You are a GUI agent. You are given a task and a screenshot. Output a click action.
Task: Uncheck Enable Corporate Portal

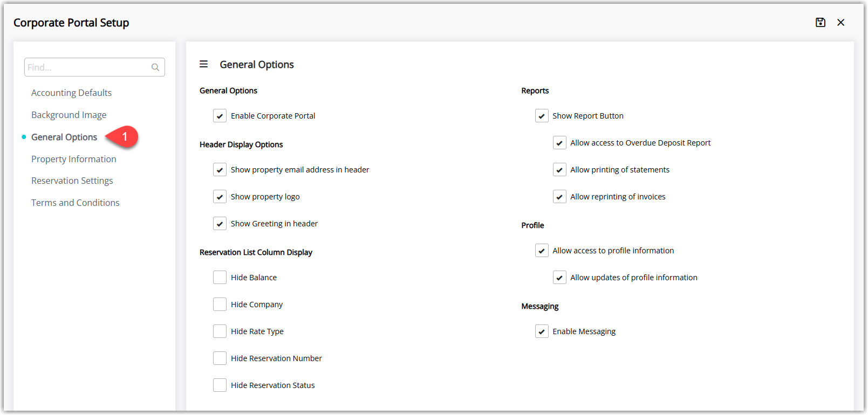tap(220, 116)
